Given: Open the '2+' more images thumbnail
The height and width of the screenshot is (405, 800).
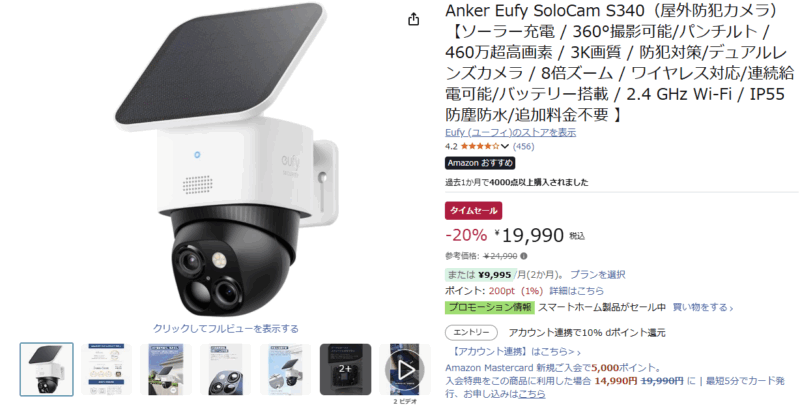Looking at the screenshot, I should pos(345,370).
